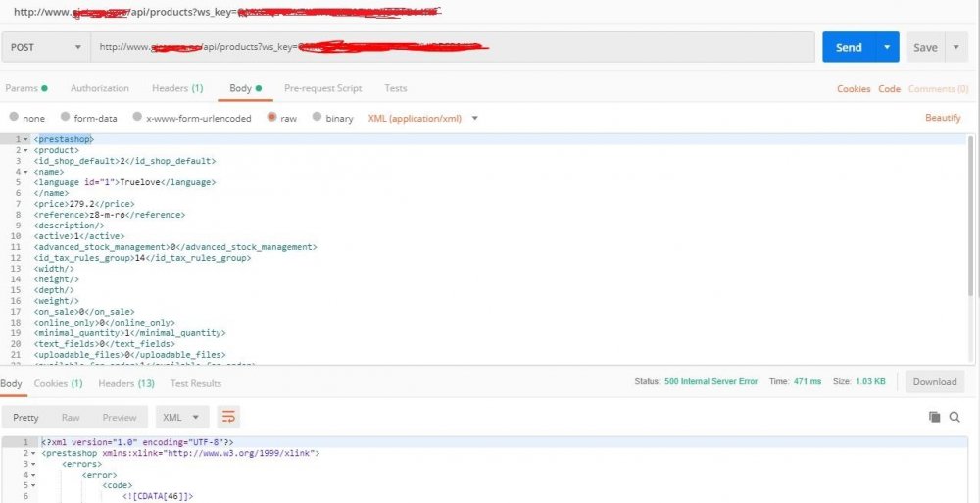The image size is (980, 503).
Task: Select the x-www-form-urlencoded radio button
Action: (137, 117)
